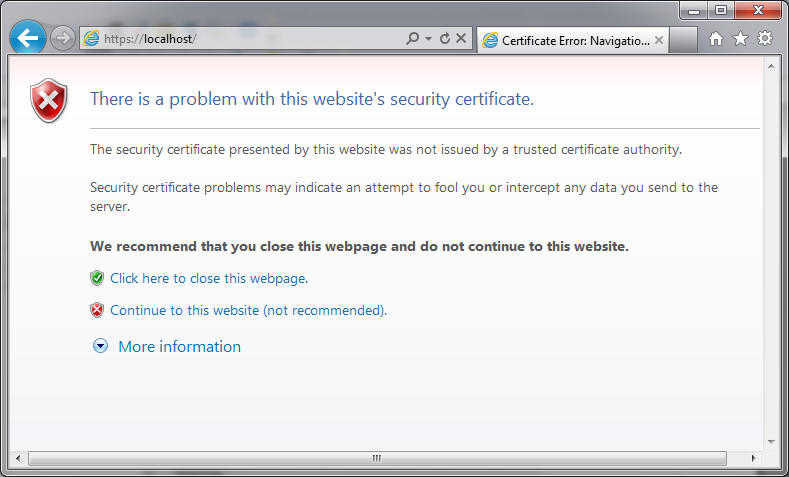Viewport: 789px width, 477px height.
Task: Refresh the page with the reload icon
Action: pos(444,38)
